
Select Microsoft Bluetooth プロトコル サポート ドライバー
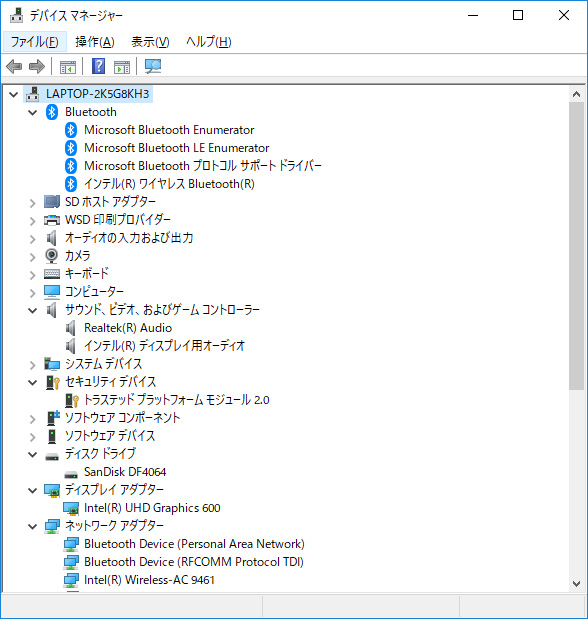pyautogui.click(x=203, y=166)
